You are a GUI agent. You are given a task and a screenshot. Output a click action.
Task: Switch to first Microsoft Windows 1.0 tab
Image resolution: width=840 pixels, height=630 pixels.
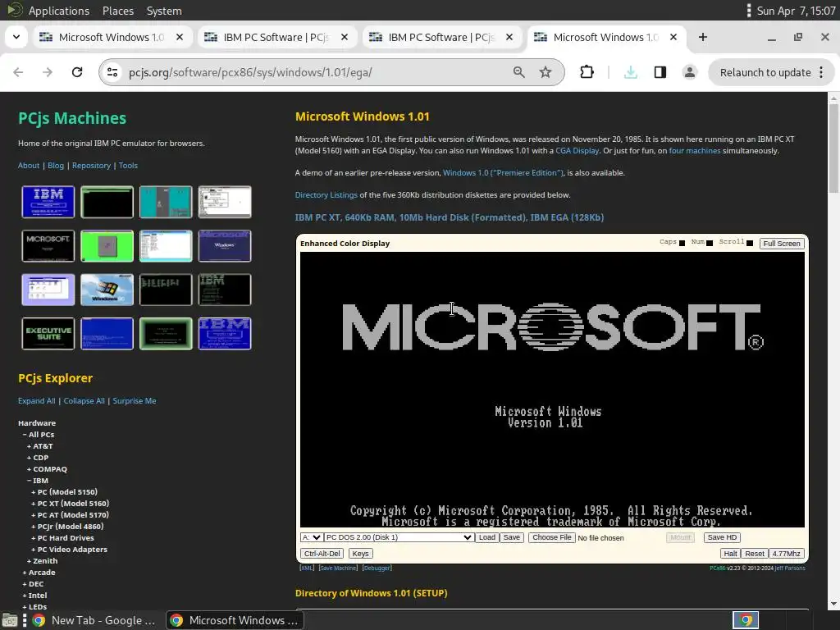(112, 37)
